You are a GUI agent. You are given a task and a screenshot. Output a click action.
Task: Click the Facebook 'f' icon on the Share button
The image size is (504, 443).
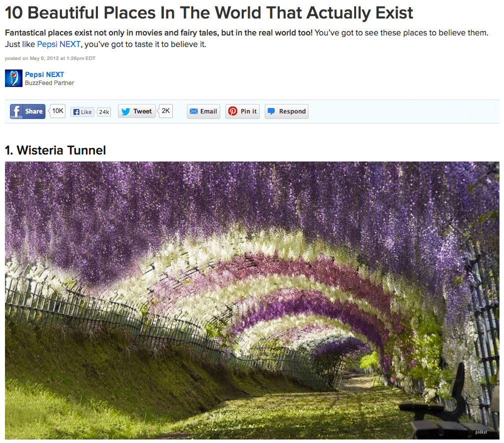pyautogui.click(x=16, y=111)
